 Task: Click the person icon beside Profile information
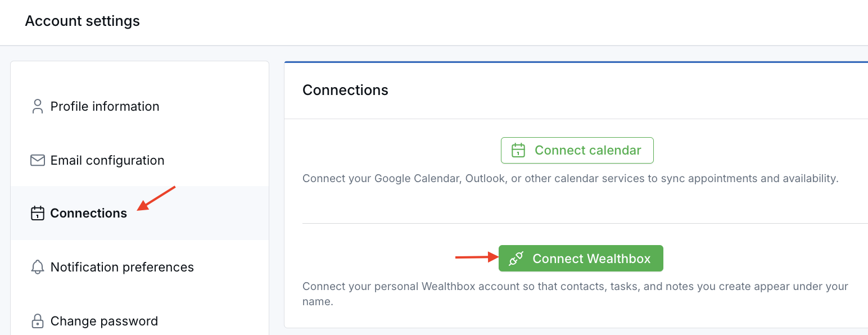(x=37, y=106)
